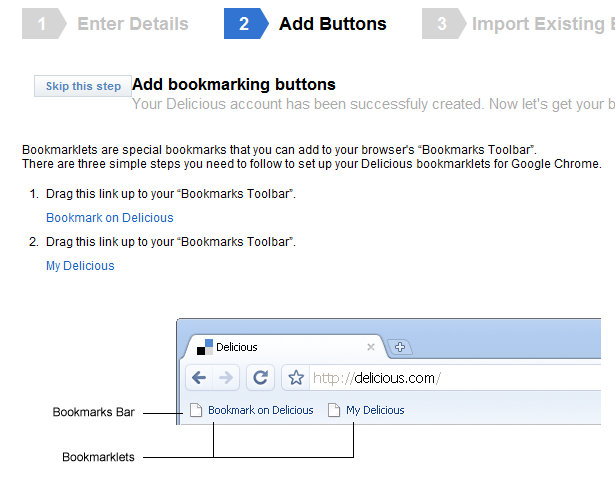Click the new tab plus icon

(x=400, y=347)
